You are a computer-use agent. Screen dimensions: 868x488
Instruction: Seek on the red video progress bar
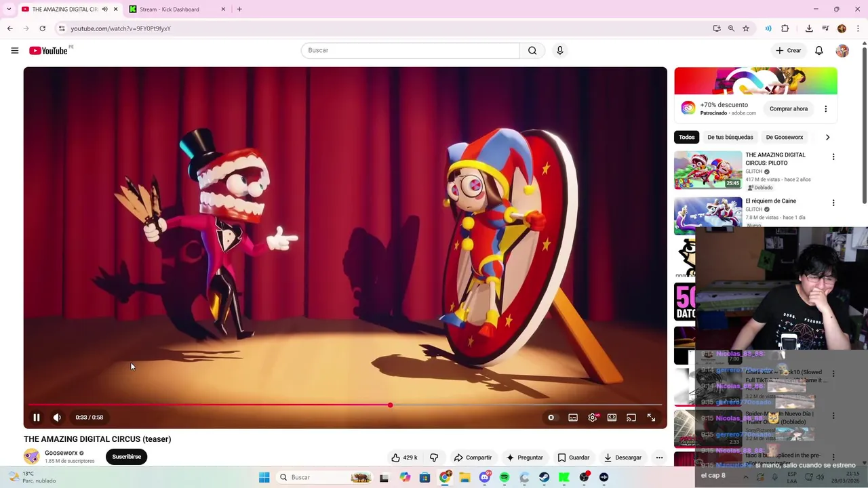345,405
